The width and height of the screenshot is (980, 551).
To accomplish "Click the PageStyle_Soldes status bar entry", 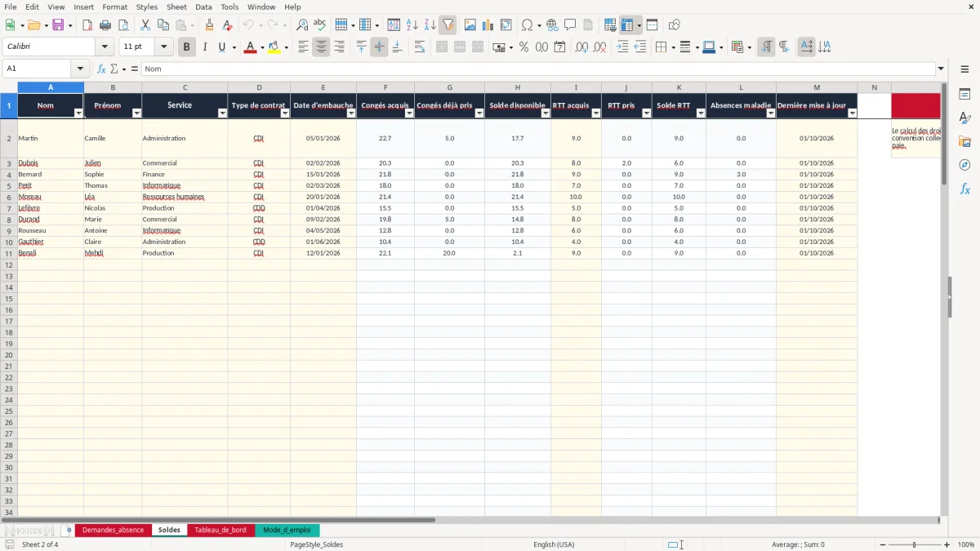I will 317,544.
